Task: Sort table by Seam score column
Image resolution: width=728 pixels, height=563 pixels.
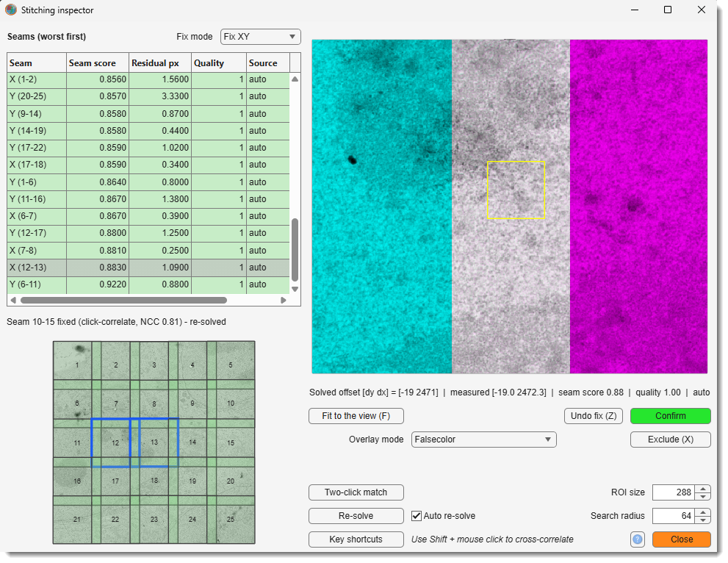Action: coord(98,63)
